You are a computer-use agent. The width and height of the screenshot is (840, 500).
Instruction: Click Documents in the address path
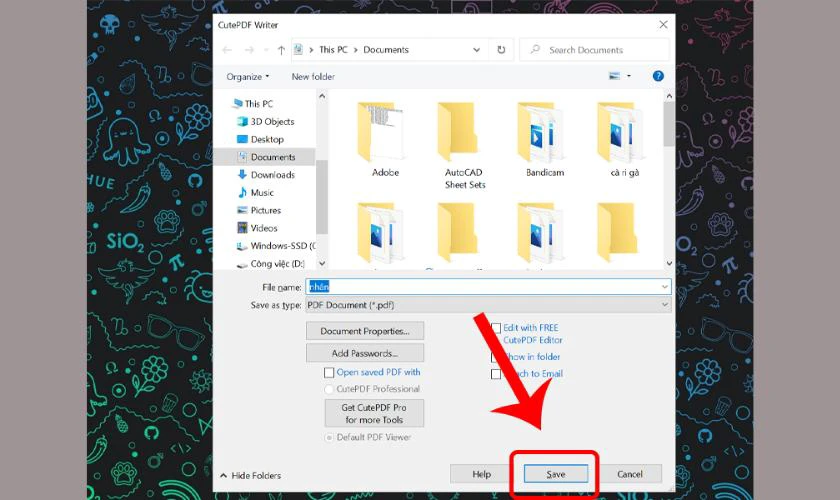click(386, 50)
